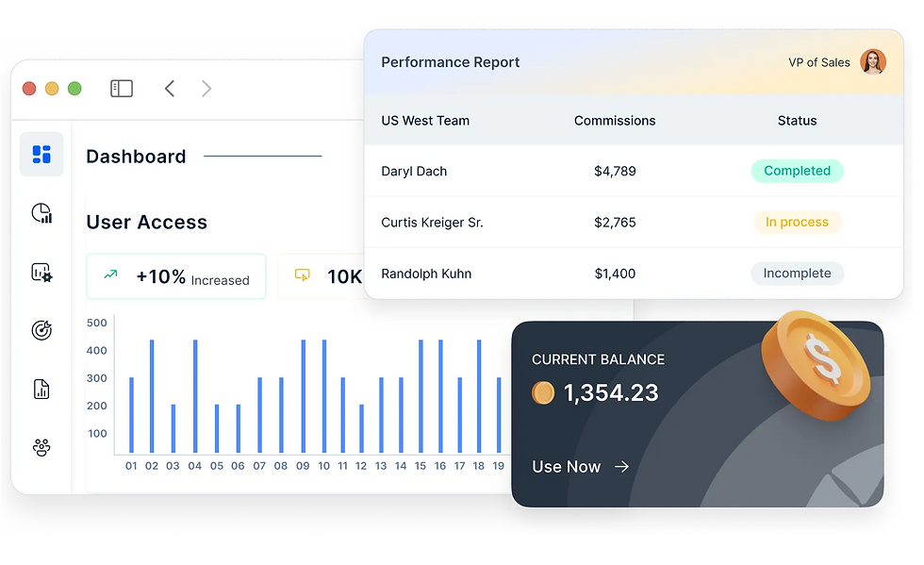This screenshot has height=565, width=924.
Task: Click the CURRENT BALANCE label
Action: click(x=598, y=359)
